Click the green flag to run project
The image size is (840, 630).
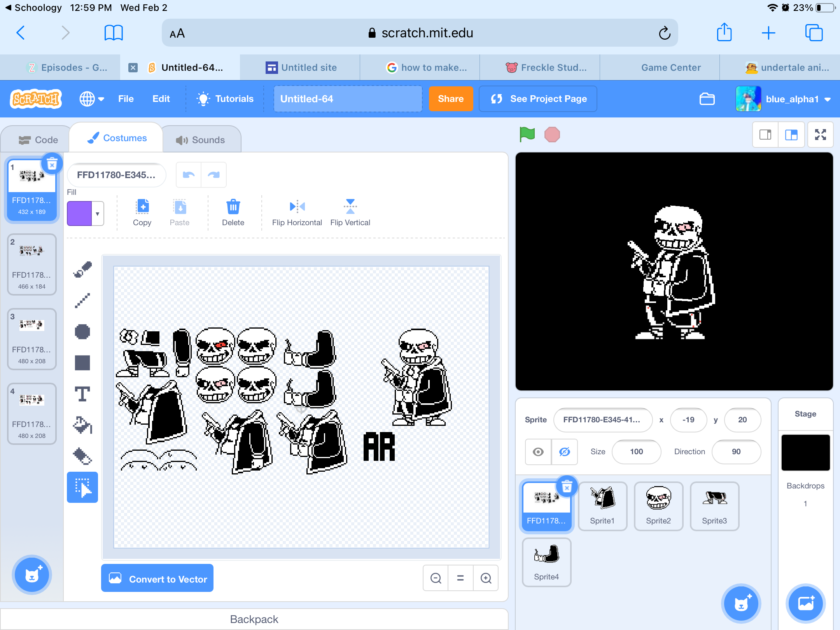click(527, 135)
